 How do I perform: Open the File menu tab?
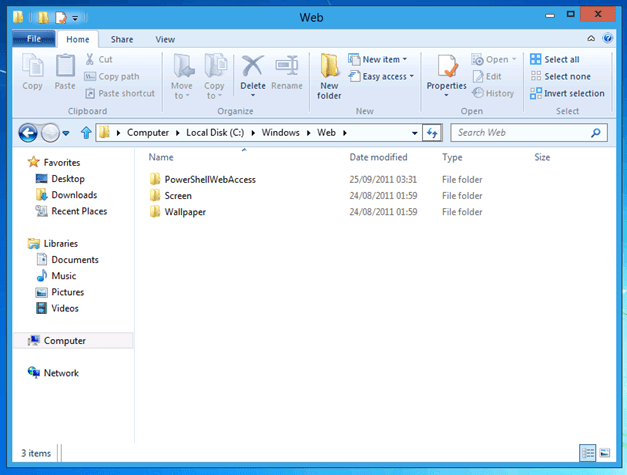click(x=33, y=39)
